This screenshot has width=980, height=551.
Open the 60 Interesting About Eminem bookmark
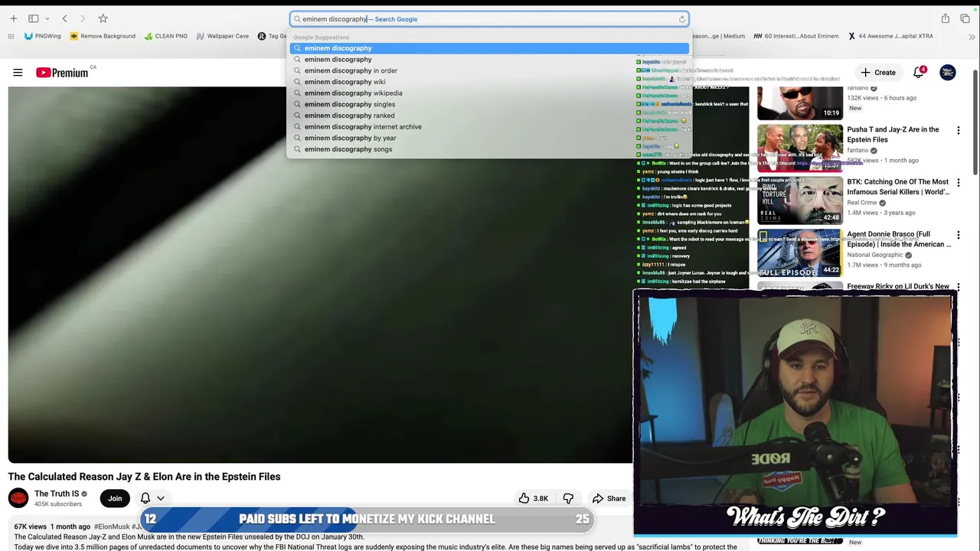796,36
